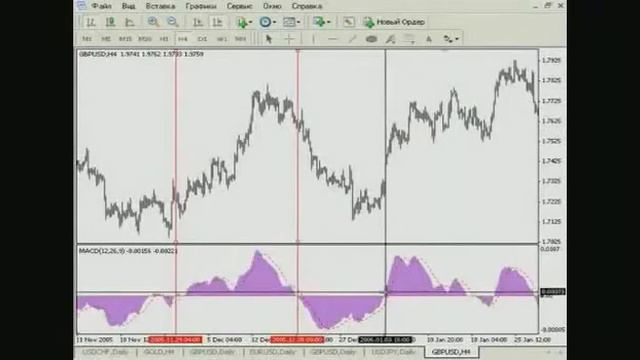Open the Вид menu
Screen dimensions: 640x360
[128, 6]
